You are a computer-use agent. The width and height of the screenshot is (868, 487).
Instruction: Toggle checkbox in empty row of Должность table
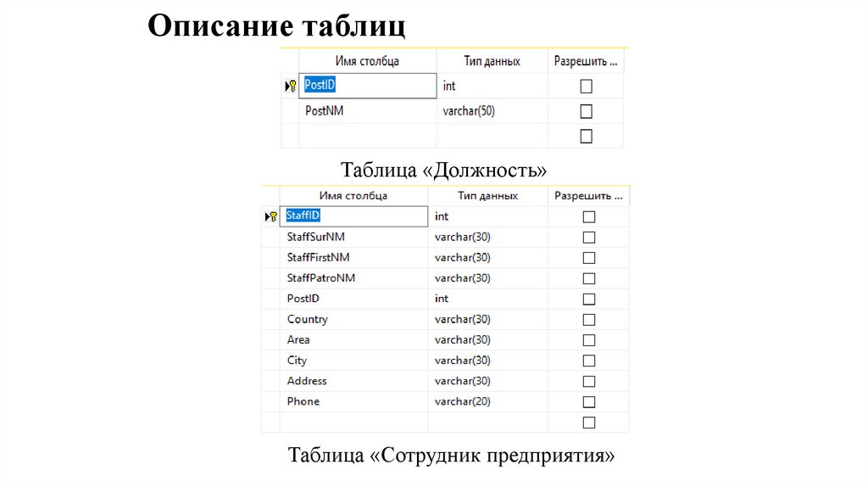click(x=587, y=137)
